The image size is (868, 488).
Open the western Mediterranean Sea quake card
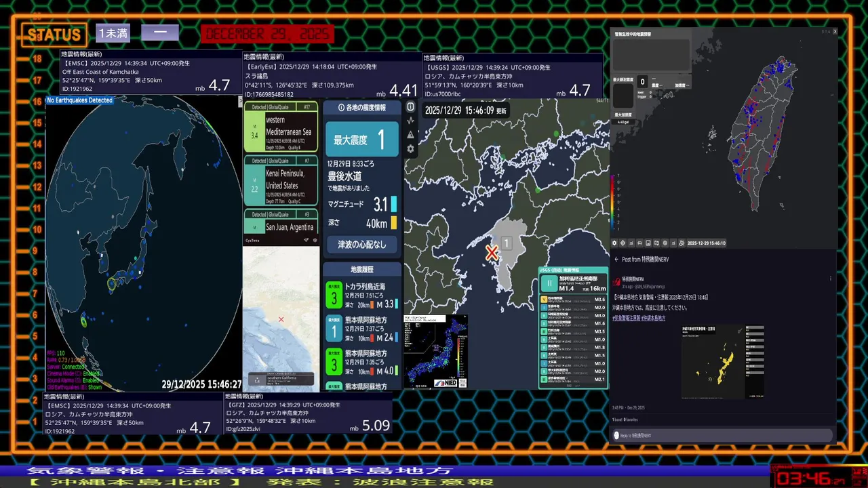(x=281, y=127)
